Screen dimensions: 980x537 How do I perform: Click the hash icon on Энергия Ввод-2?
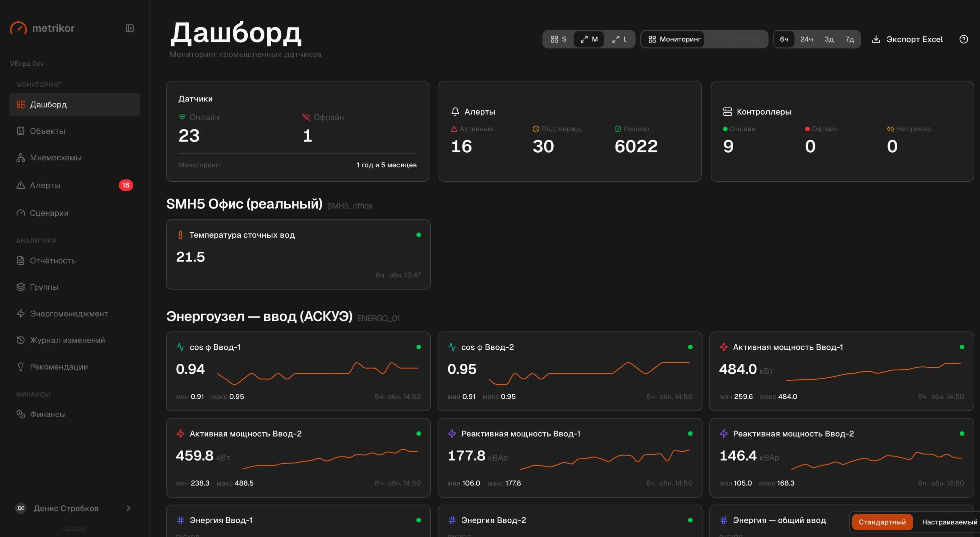[452, 520]
